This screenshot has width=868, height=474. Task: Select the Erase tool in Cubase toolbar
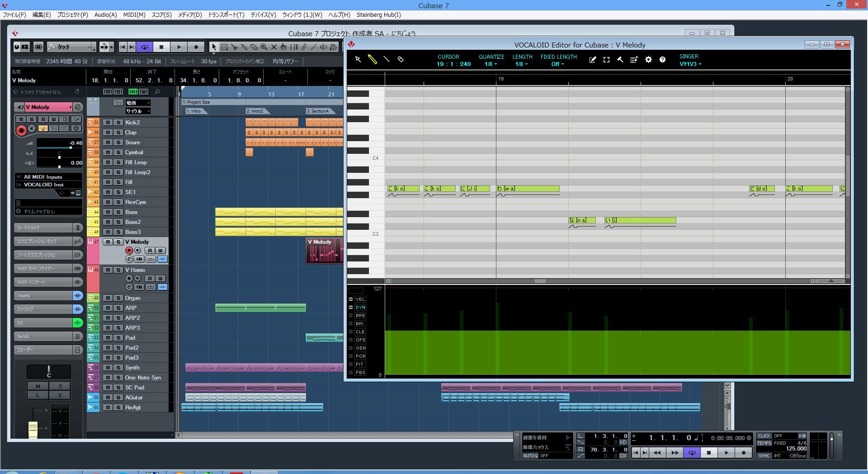[254, 47]
